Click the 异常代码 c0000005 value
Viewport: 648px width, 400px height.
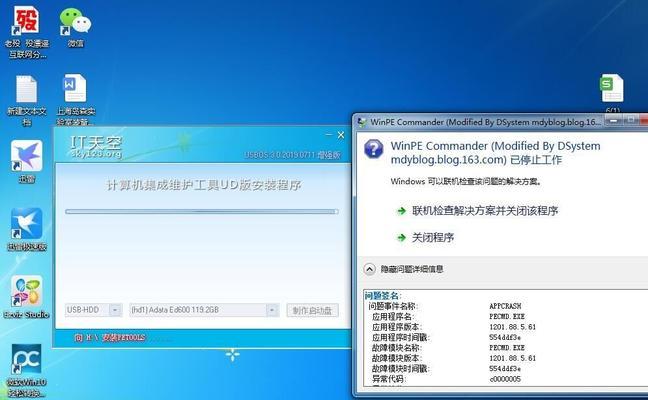[x=505, y=379]
